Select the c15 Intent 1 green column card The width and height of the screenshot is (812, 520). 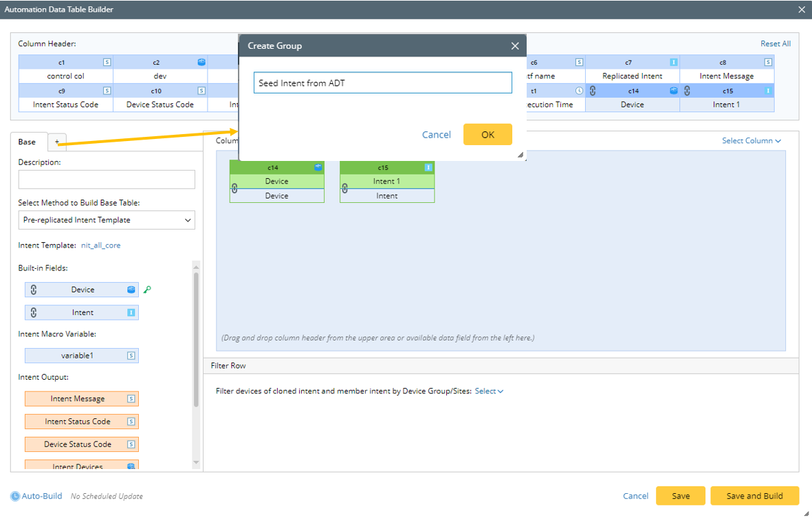(387, 182)
